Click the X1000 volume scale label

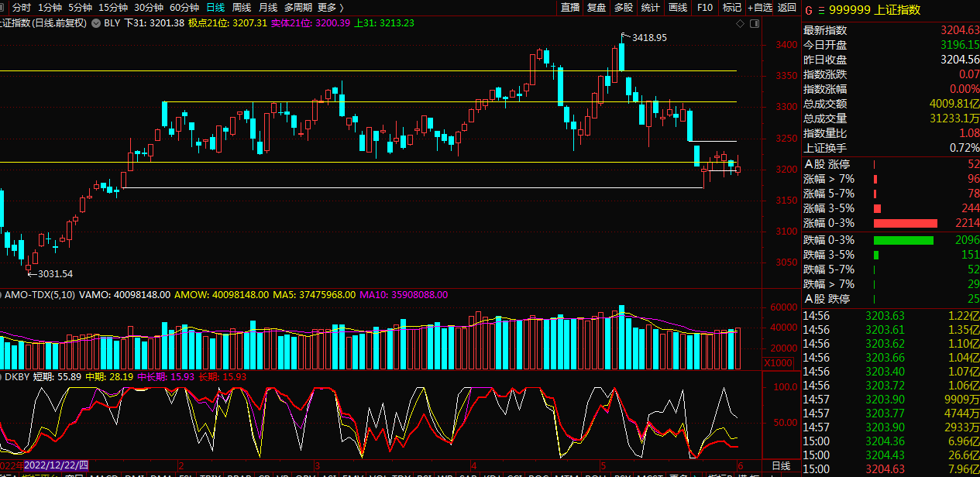click(777, 363)
